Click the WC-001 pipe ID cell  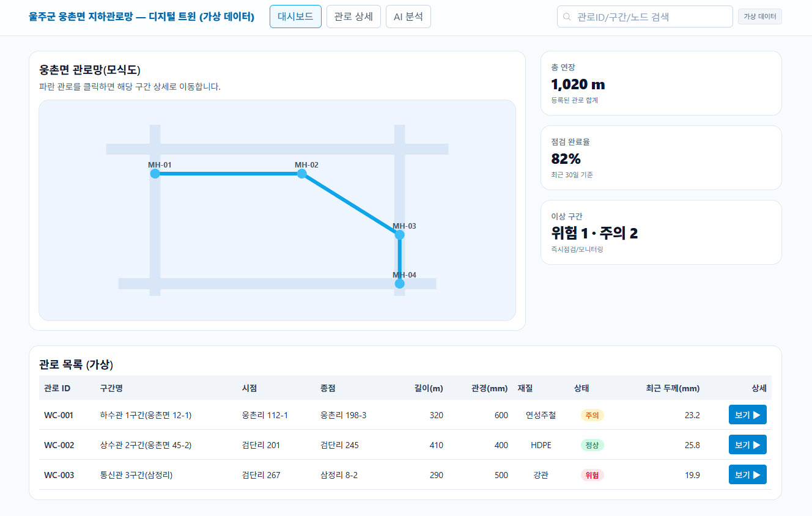(x=59, y=415)
